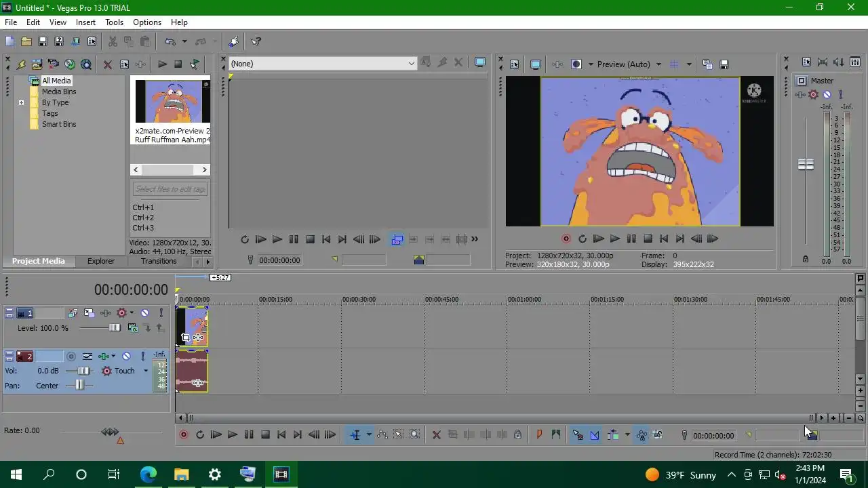Start Preview in Project Media toolbar
Screen dimensions: 868x488
point(162,64)
